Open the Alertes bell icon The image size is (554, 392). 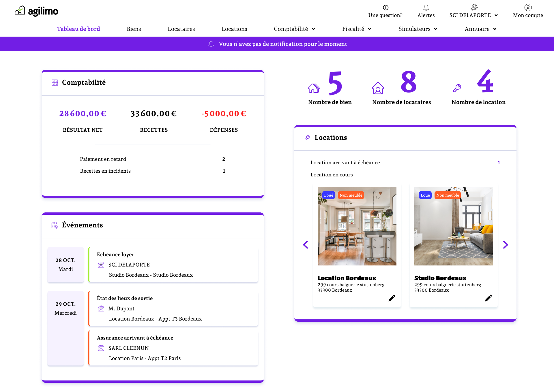click(x=426, y=7)
